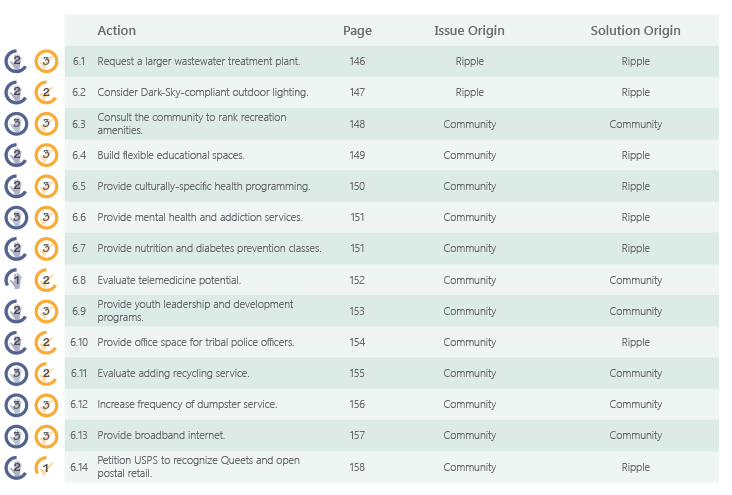The image size is (732, 495).
Task: Click Solution Origin 'Ripple' in row 6.14
Action: tap(635, 467)
